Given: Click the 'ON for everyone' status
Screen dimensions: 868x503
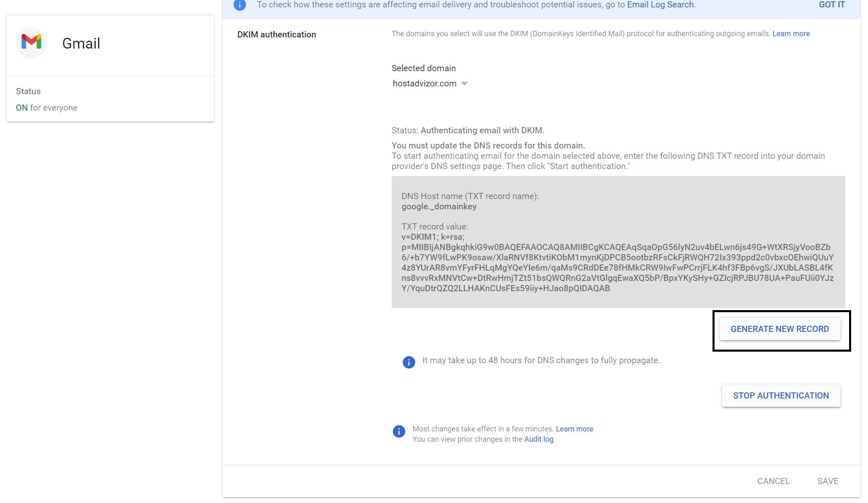Looking at the screenshot, I should (x=46, y=108).
